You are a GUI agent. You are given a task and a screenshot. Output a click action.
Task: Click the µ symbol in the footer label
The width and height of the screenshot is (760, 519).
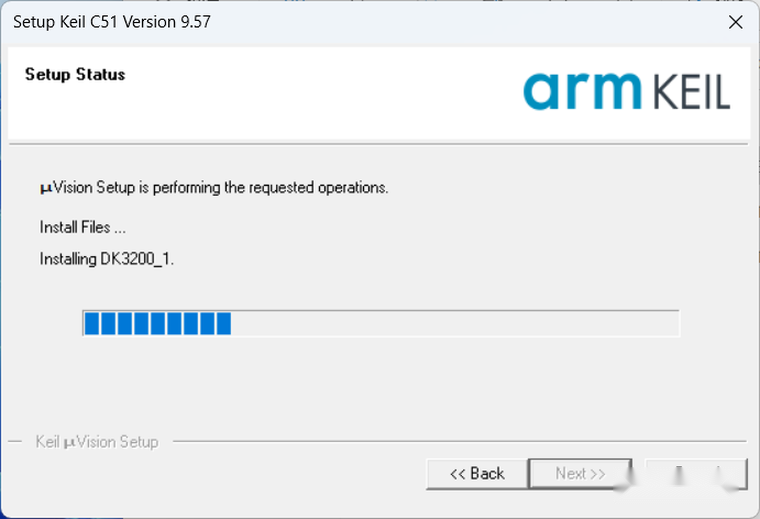70,443
